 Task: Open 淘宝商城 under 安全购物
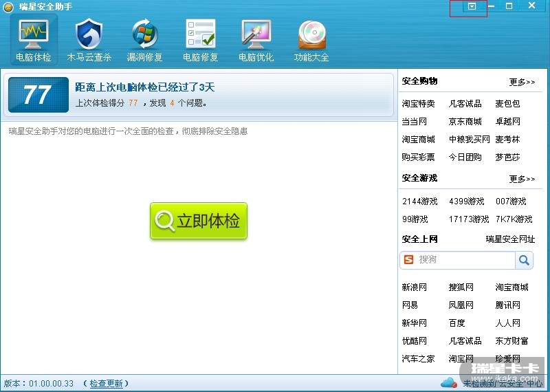[x=419, y=140]
